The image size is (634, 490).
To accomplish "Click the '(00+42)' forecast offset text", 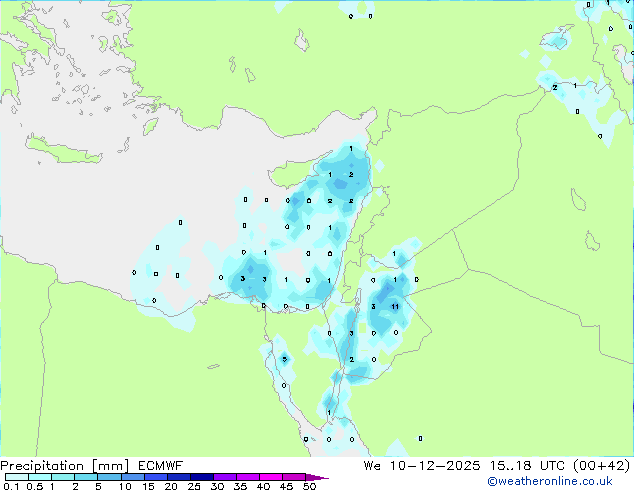I will (x=602, y=466).
